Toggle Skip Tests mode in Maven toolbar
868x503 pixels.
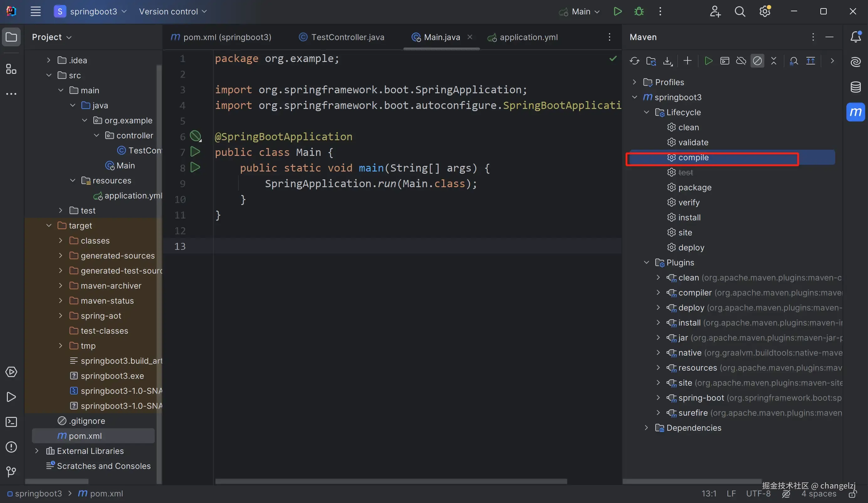757,61
